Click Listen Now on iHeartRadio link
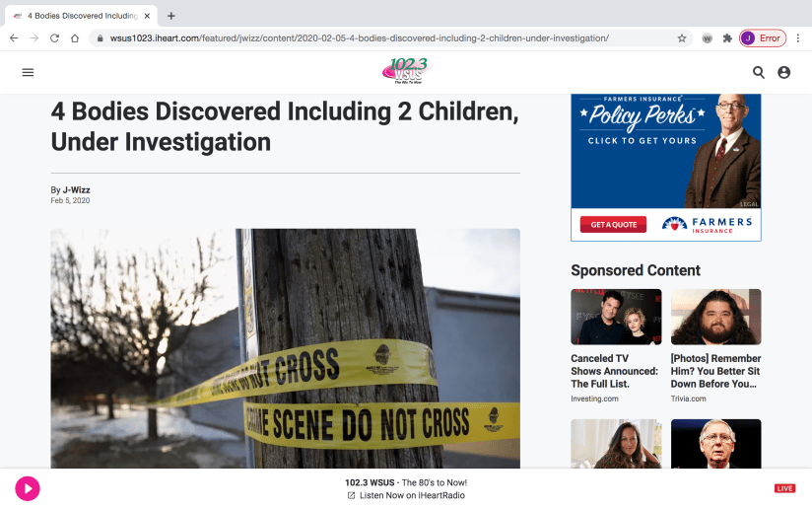The height and width of the screenshot is (508, 812). (x=407, y=495)
